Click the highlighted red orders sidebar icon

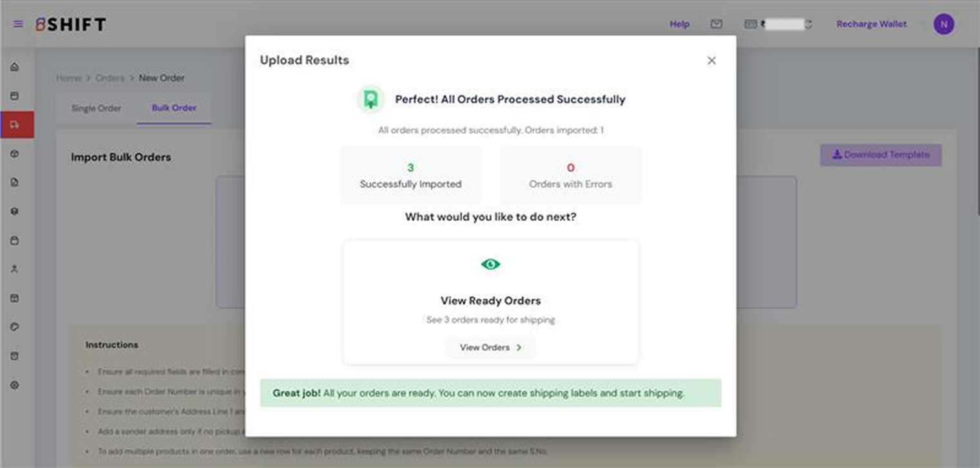(15, 124)
